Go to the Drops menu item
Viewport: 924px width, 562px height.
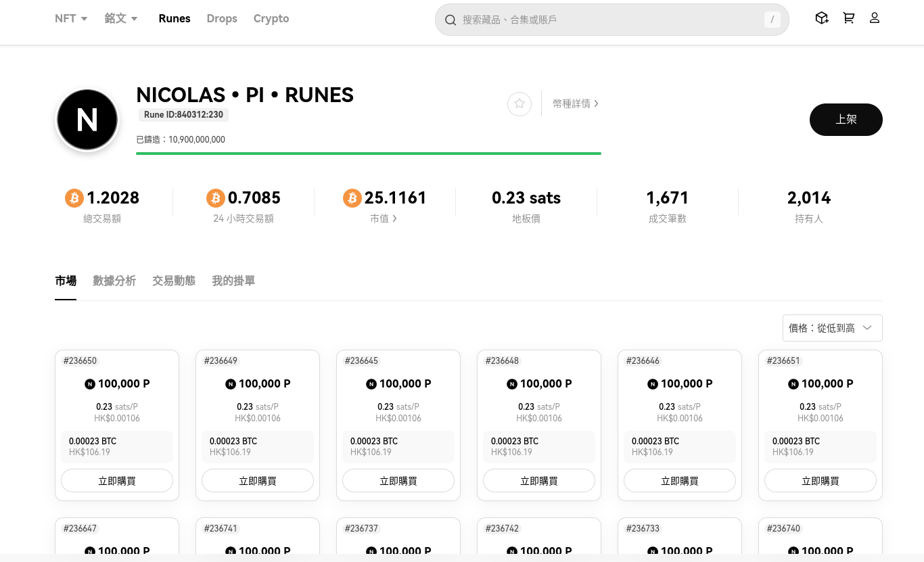point(222,19)
